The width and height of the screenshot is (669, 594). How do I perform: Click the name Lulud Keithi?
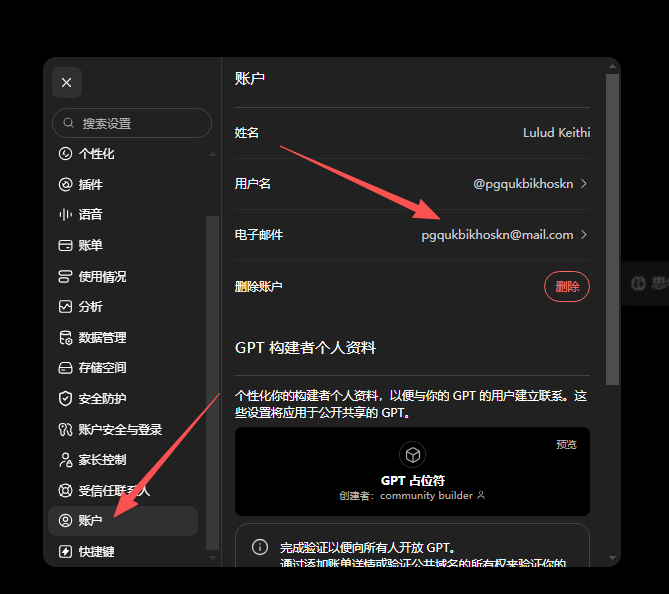[x=557, y=133]
